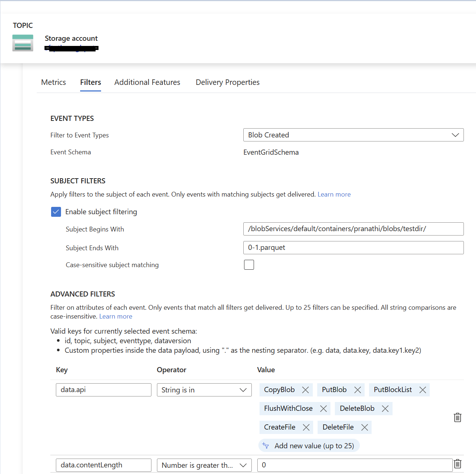The height and width of the screenshot is (474, 476).
Task: Click the Subject Ends With field
Action: point(353,247)
